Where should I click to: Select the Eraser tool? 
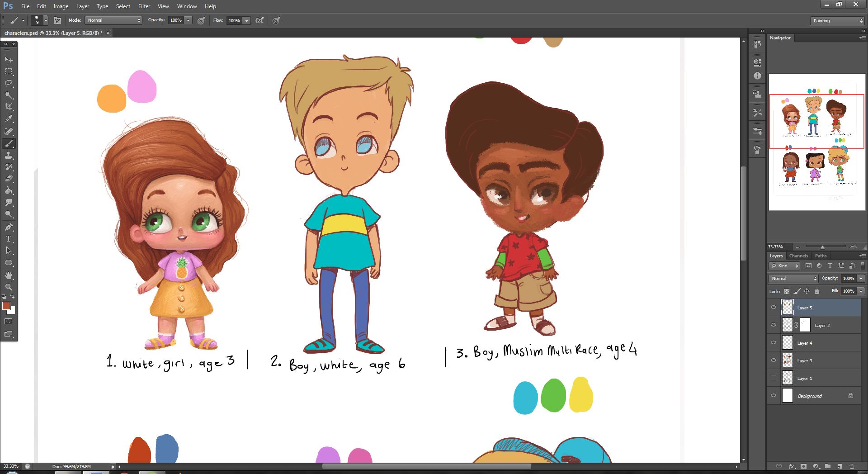[9, 179]
